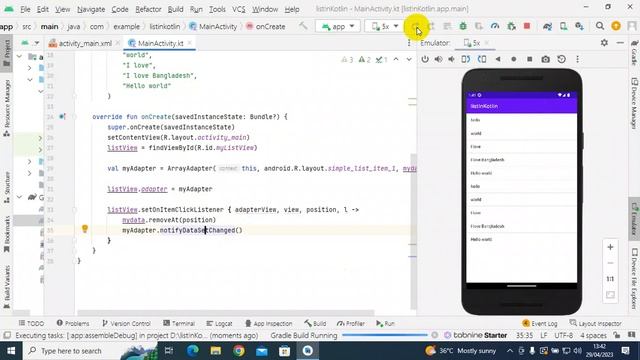The height and width of the screenshot is (360, 640).
Task: Open the Terminal tool window
Action: [179, 323]
